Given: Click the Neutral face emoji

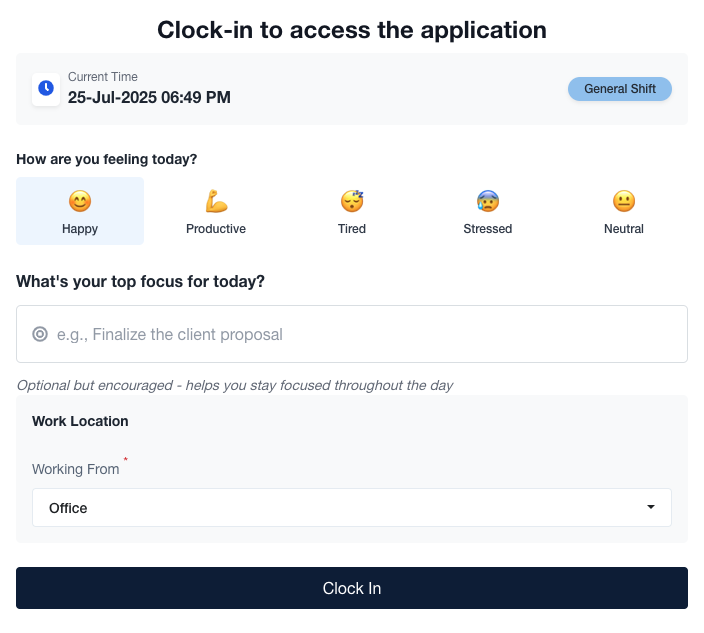Looking at the screenshot, I should pyautogui.click(x=624, y=201).
